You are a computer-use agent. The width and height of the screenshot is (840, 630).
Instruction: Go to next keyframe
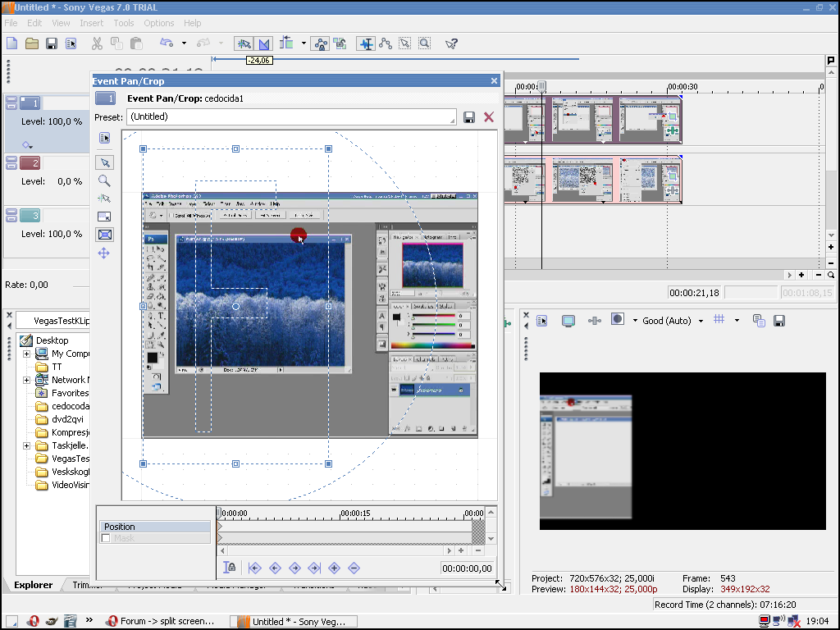tap(294, 568)
